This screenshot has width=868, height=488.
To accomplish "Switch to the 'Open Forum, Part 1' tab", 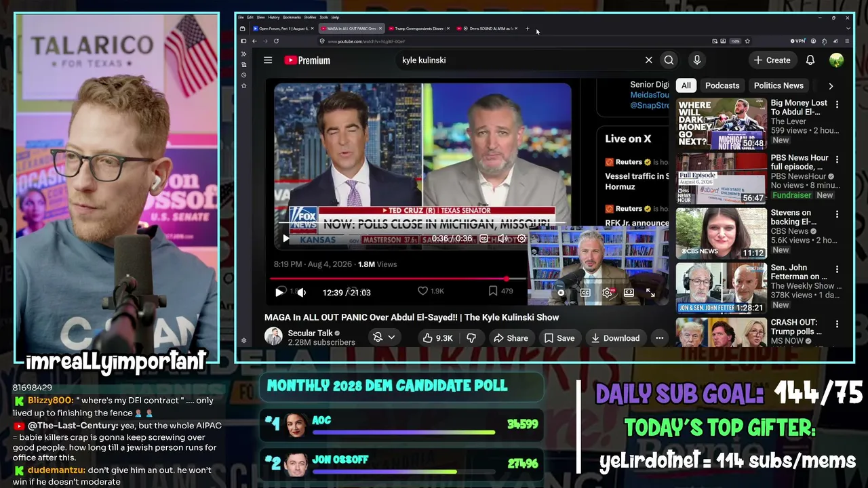I will click(283, 28).
